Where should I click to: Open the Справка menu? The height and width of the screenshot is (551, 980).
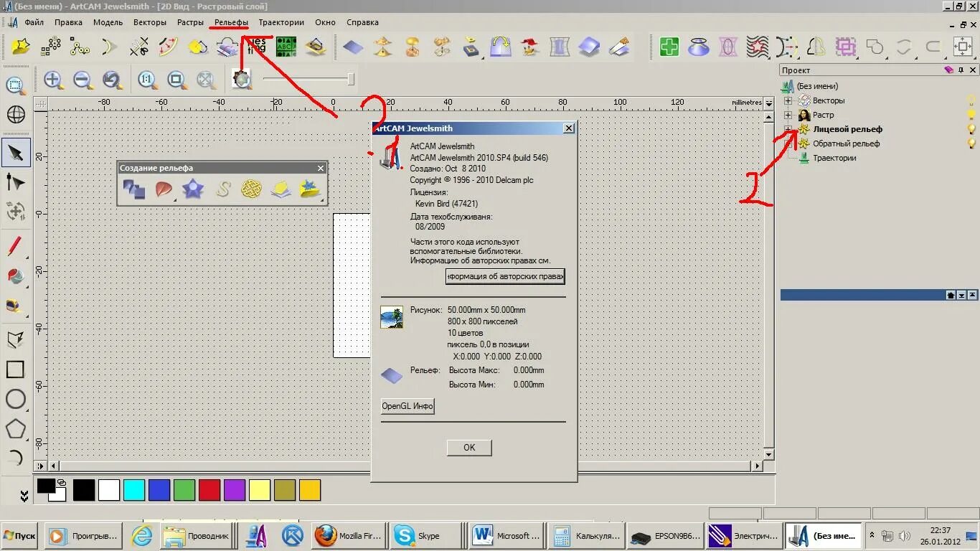coord(362,22)
